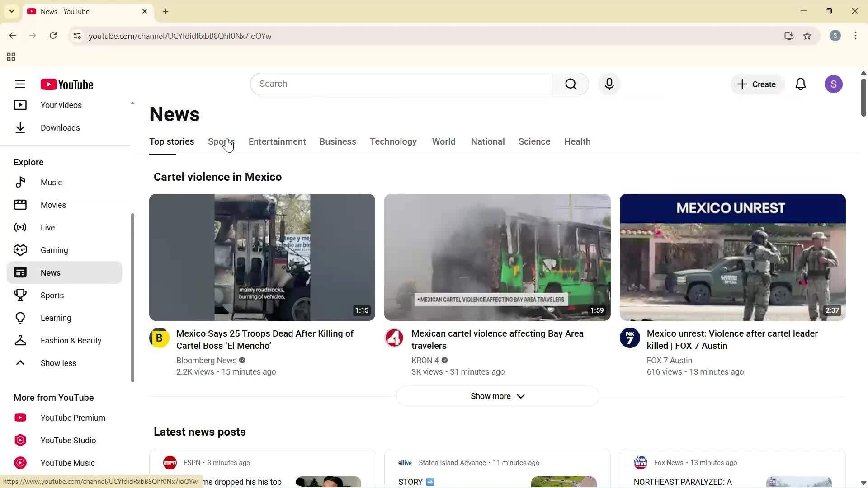Open Chrome's three-dot menu
The width and height of the screenshot is (868, 488).
point(855,36)
